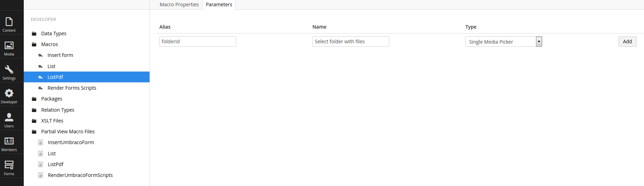Click the Name field 'Select folder with files'
644x186 pixels.
(351, 42)
